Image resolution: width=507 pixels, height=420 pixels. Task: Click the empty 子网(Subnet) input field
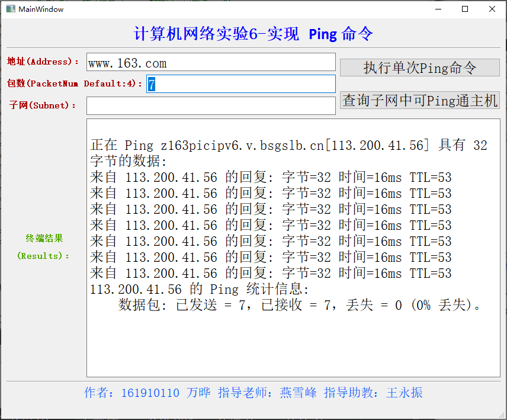point(210,105)
